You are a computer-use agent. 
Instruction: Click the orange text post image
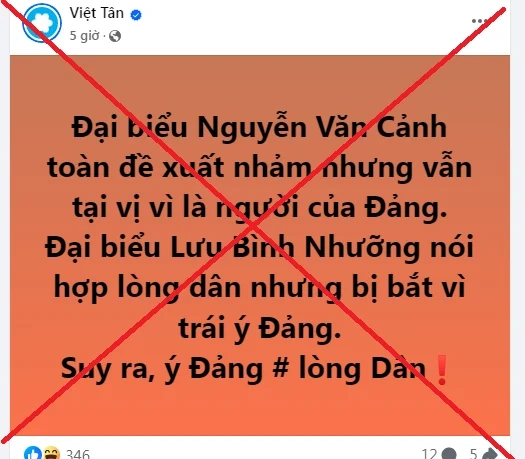click(x=260, y=245)
